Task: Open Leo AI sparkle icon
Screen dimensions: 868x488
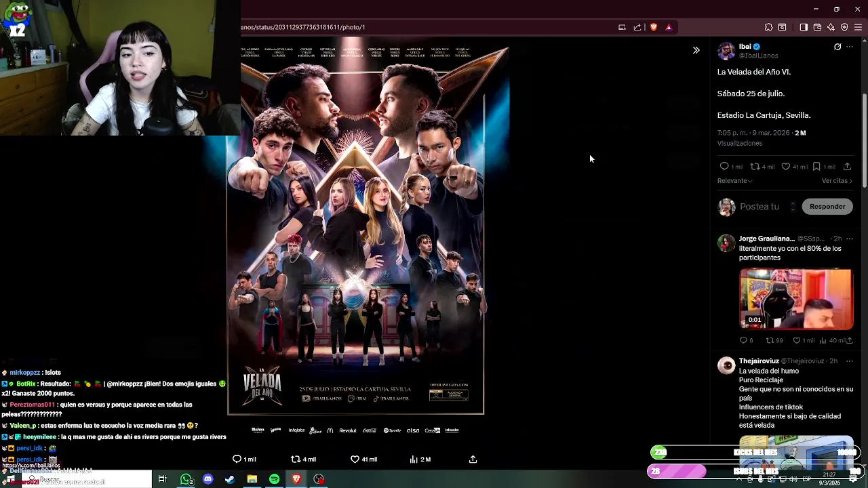Action: [831, 27]
